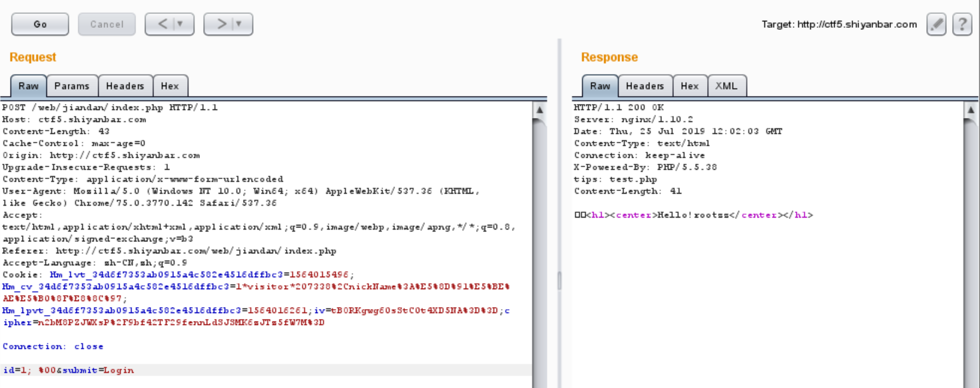Click the Target: http://ctf5.shiyanbar.com label

tap(839, 25)
